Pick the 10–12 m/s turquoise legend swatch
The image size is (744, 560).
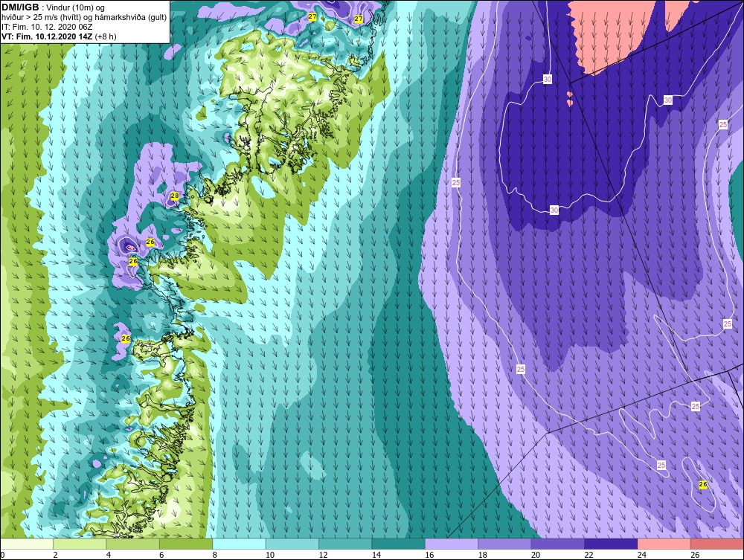292,544
